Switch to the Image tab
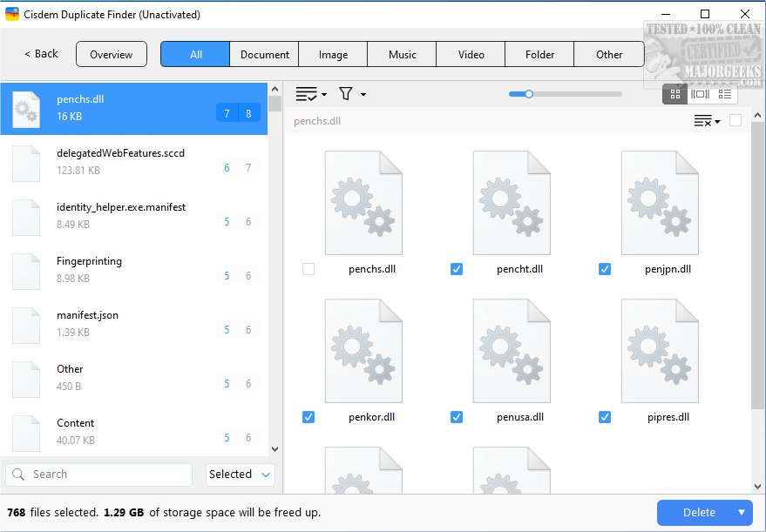The height and width of the screenshot is (532, 766). pos(333,54)
